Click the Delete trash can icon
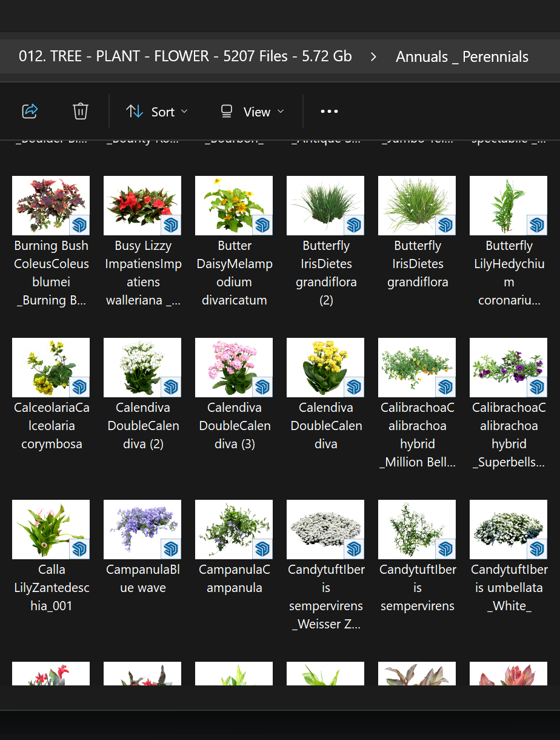The image size is (560, 740). click(81, 112)
